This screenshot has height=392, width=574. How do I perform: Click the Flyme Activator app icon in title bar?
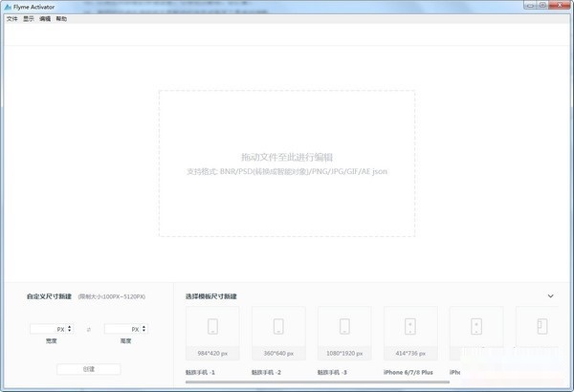(x=6, y=6)
